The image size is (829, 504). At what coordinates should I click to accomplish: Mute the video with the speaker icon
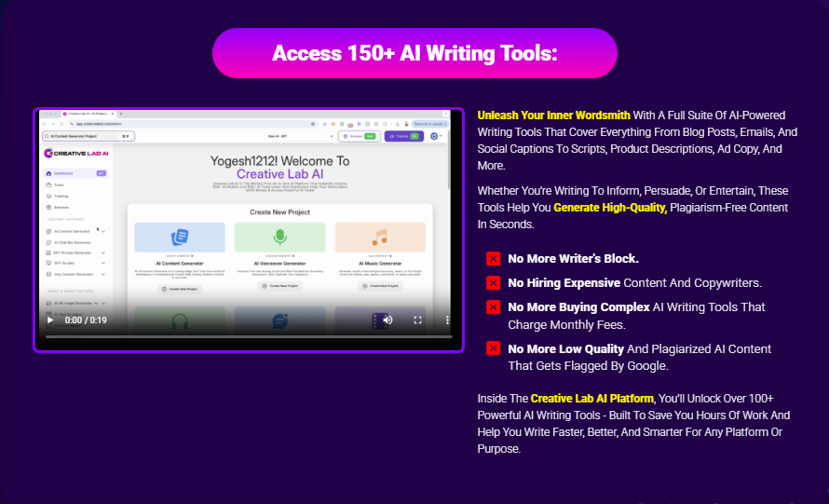[x=388, y=320]
